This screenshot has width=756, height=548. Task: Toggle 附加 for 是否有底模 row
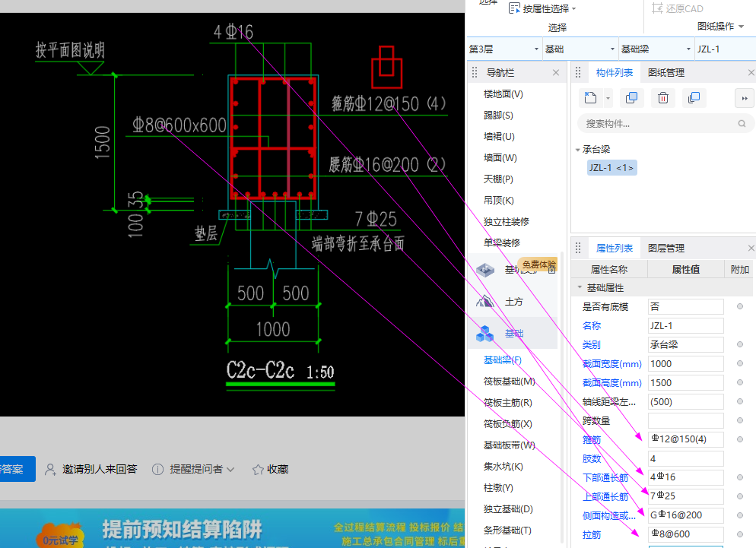coord(740,306)
